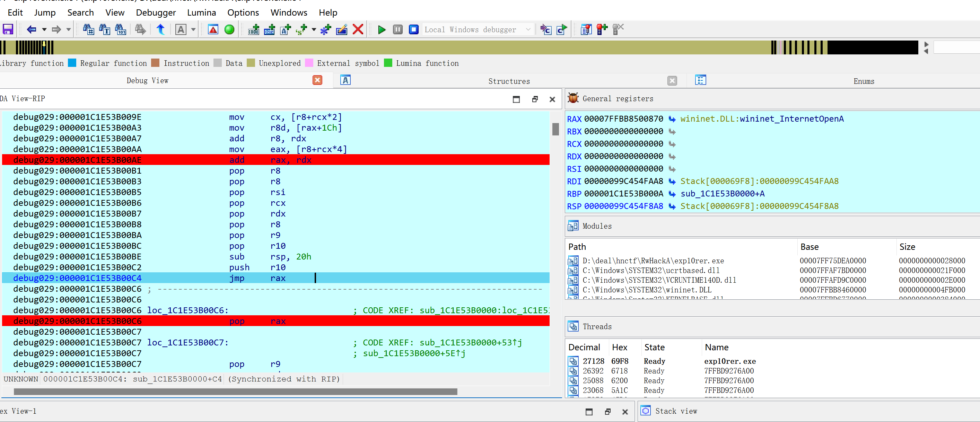Click the horizontal scrollbar below disassembly
This screenshot has width=980, height=422.
[236, 392]
